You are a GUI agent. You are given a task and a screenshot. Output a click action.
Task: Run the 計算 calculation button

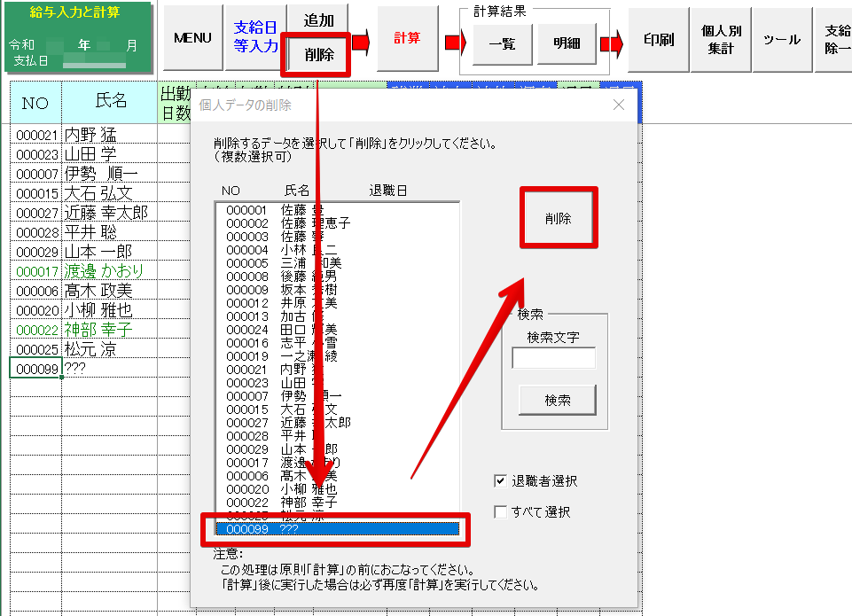(407, 38)
